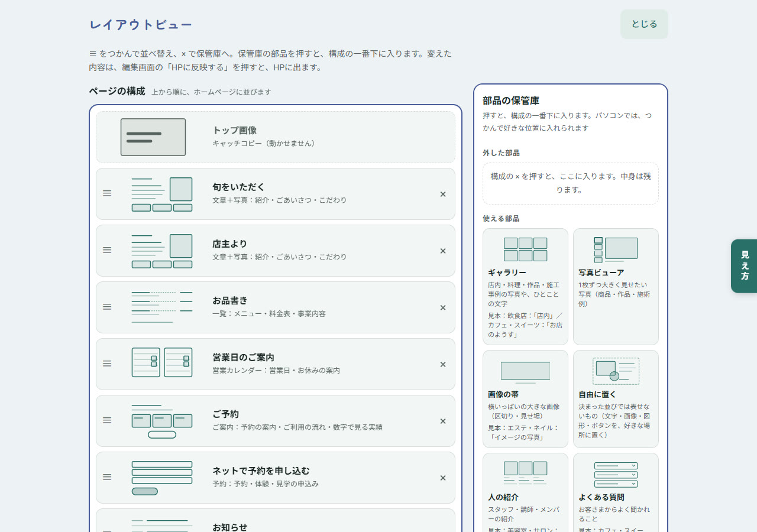Add the 写真ビューア part from storage

tap(616, 287)
